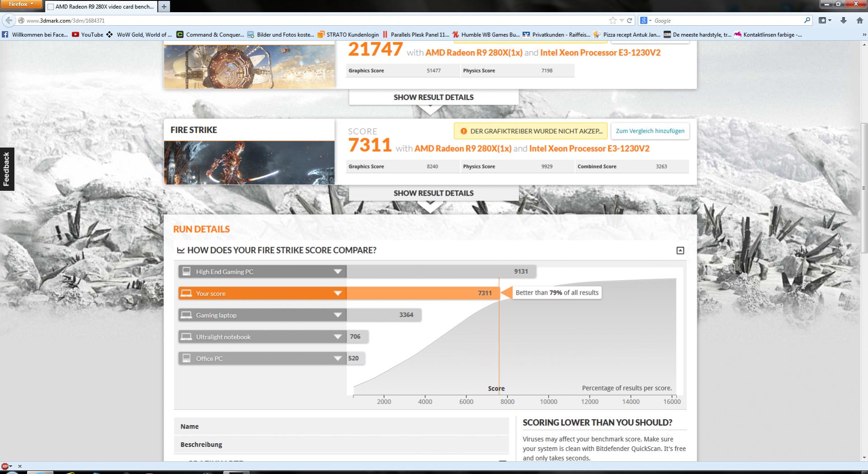Screen dimensions: 868x474
Task: Open the AMD Radeon R9 280X link beside 21747
Action: 474,53
